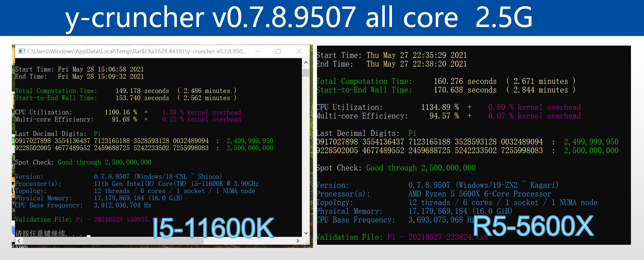Image resolution: width=644 pixels, height=260 pixels.
Task: Click '0.89 % kernel overhead'
Action: [x=535, y=107]
